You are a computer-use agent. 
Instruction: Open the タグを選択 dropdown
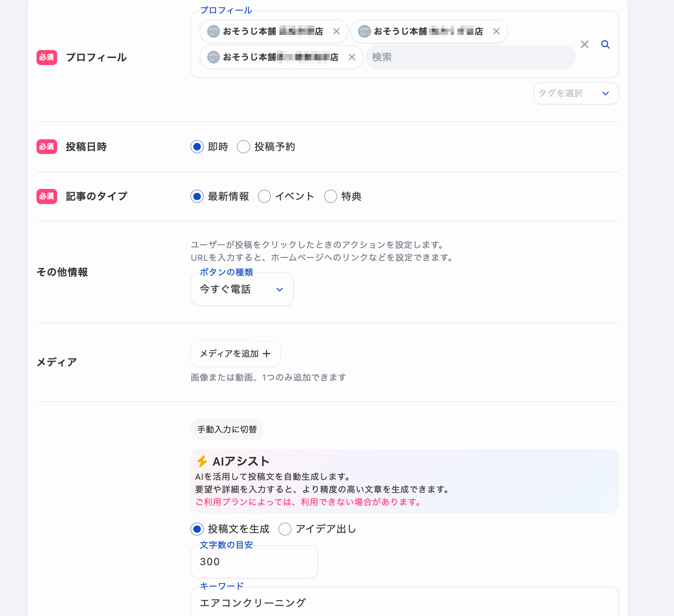point(576,93)
